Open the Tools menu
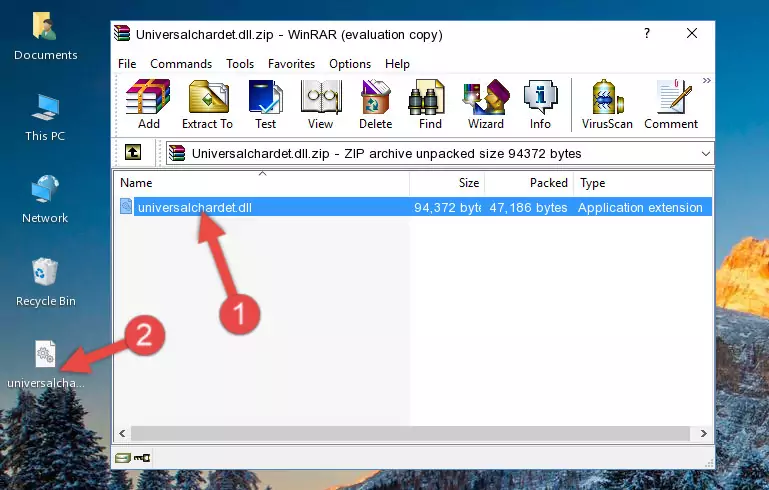Image resolution: width=769 pixels, height=490 pixels. click(240, 64)
